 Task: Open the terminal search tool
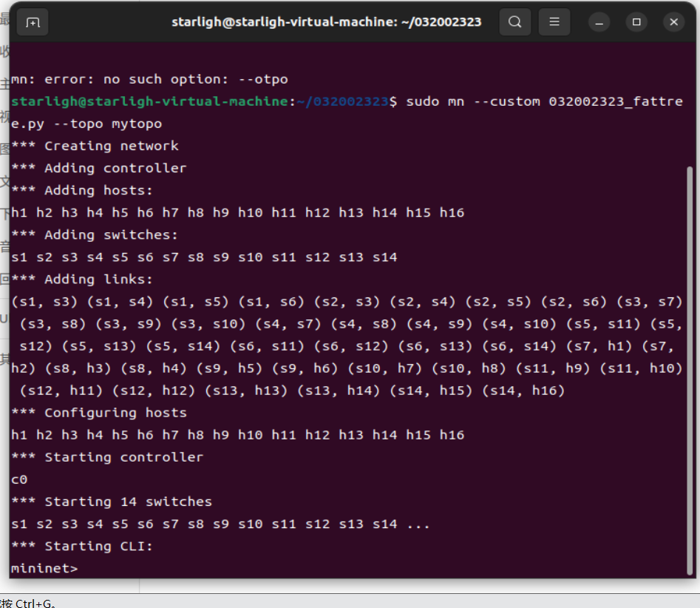point(514,22)
